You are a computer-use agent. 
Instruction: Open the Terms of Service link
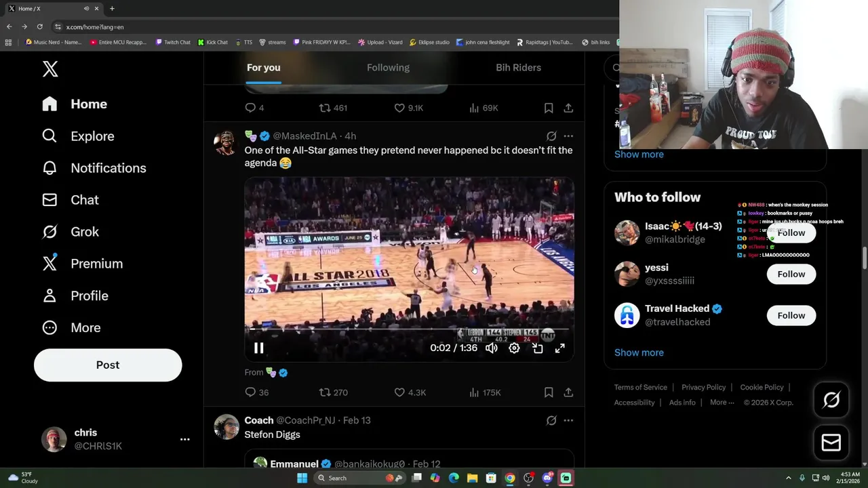pos(641,387)
